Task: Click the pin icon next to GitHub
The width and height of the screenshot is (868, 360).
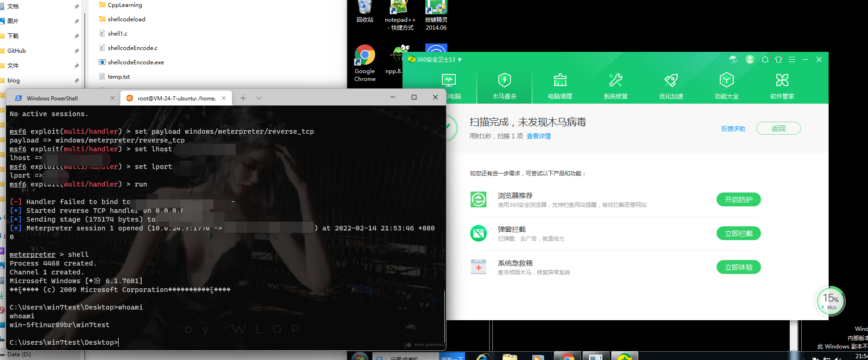Action: [x=76, y=51]
